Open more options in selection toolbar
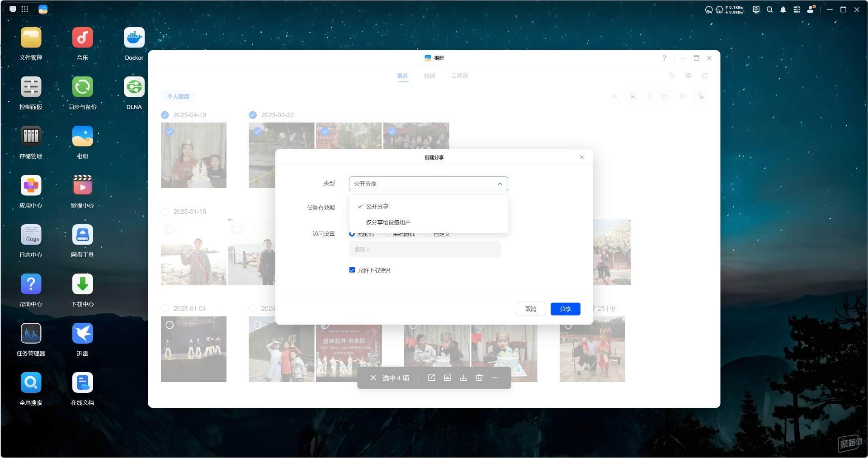 495,378
